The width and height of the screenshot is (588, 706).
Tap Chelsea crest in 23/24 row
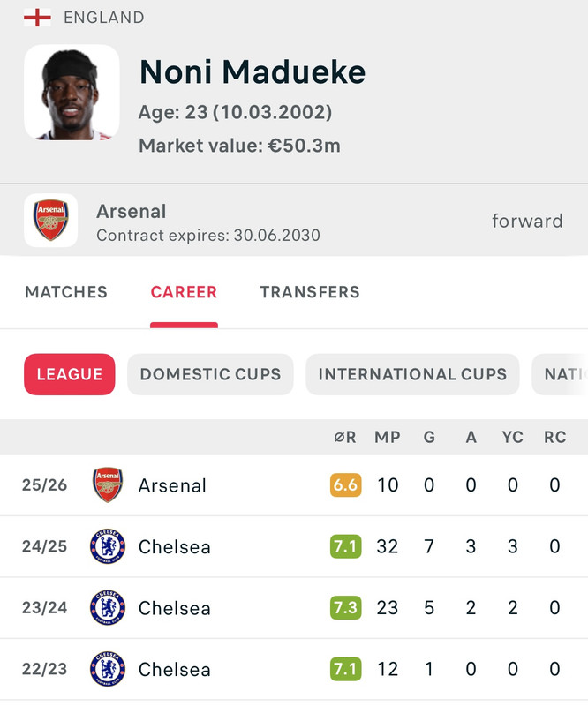(108, 609)
